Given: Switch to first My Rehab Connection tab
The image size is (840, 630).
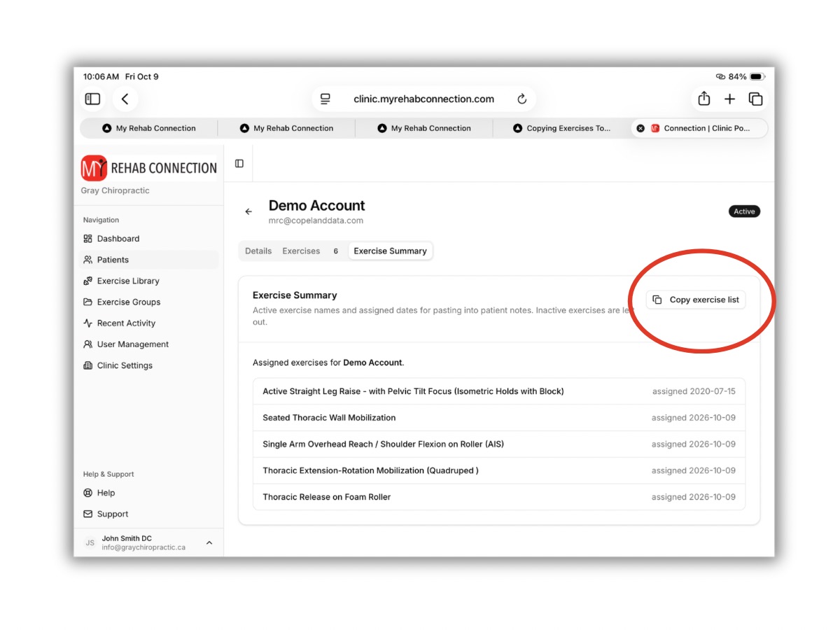Looking at the screenshot, I should [x=149, y=128].
